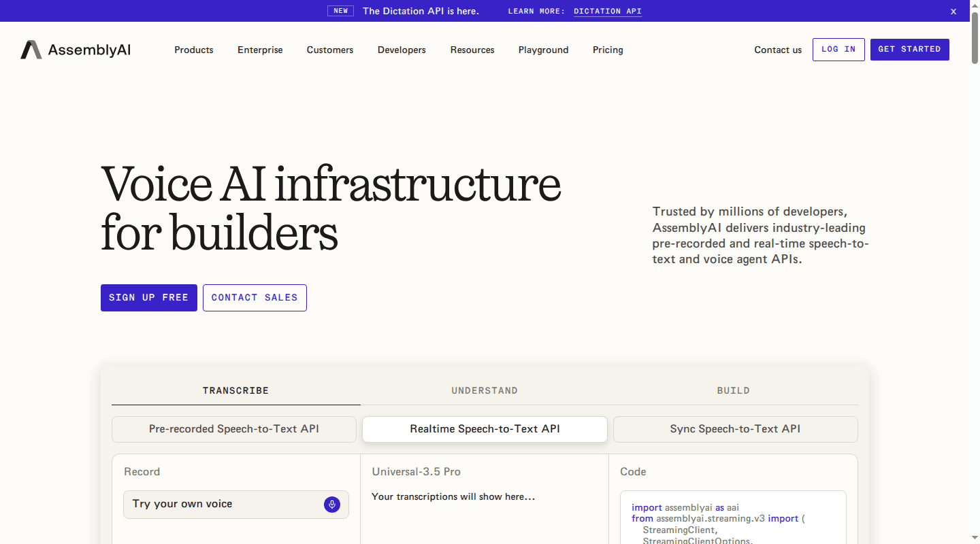Select Realtime Speech-to-Text API option
The height and width of the screenshot is (544, 980).
[x=485, y=429]
